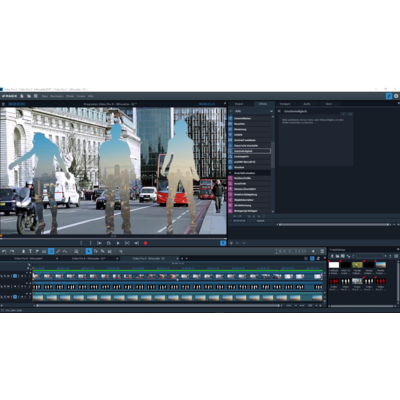400x400 pixels.
Task: Start playback with the play button
Action: click(x=118, y=243)
